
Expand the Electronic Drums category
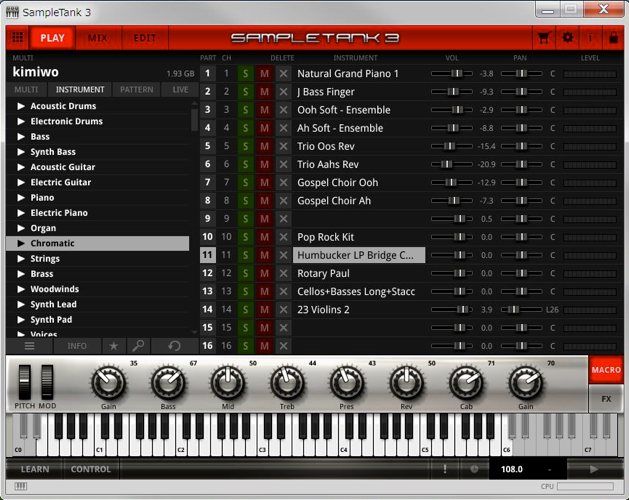tap(21, 121)
